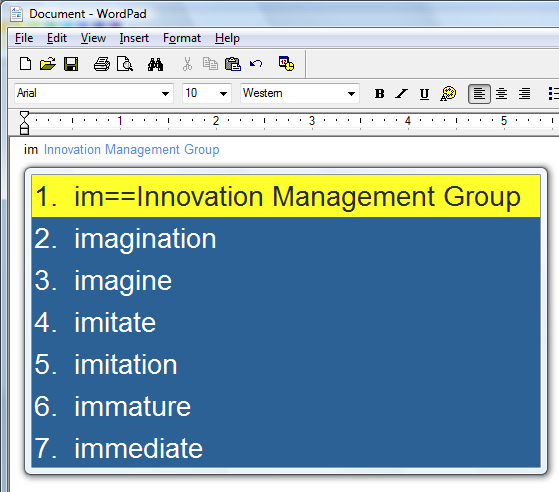The height and width of the screenshot is (492, 559).
Task: Save the document using the floppy disk icon
Action: coord(71,64)
